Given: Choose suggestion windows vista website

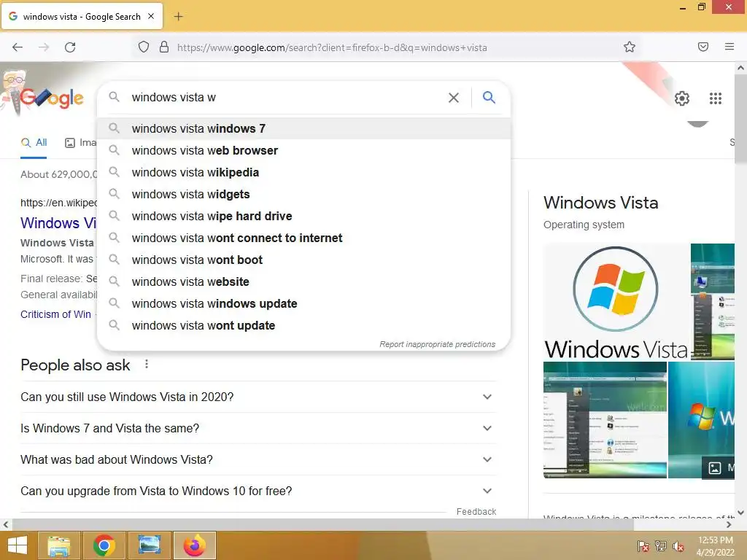Looking at the screenshot, I should click(303, 282).
